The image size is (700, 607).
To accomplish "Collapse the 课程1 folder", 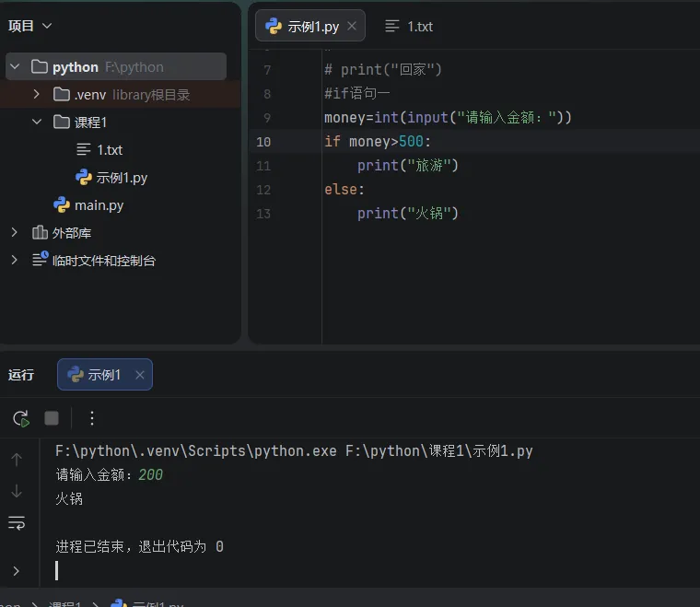I will tap(37, 122).
